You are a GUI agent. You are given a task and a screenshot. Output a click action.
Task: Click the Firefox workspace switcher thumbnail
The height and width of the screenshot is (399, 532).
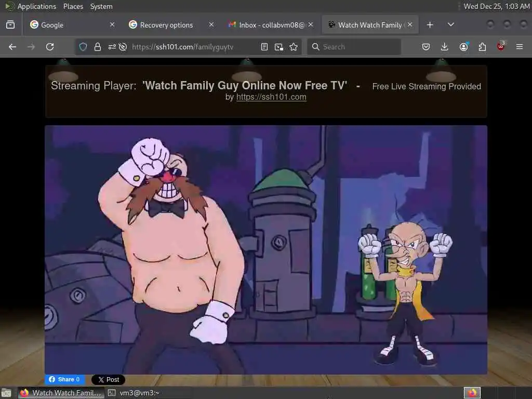[x=472, y=393]
